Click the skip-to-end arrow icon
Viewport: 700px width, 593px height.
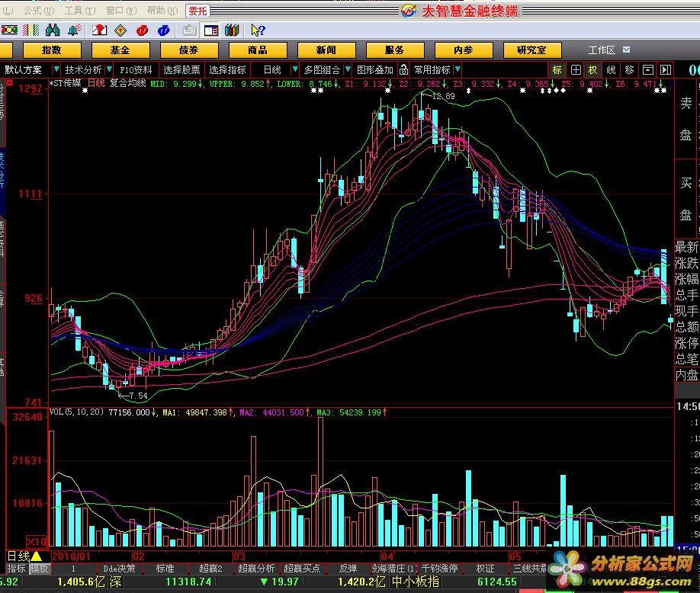[x=666, y=69]
